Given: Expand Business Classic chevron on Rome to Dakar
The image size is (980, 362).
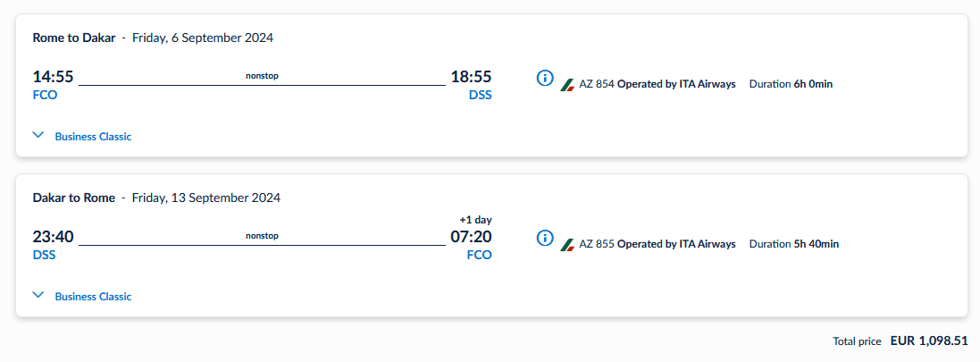Looking at the screenshot, I should click(x=38, y=136).
